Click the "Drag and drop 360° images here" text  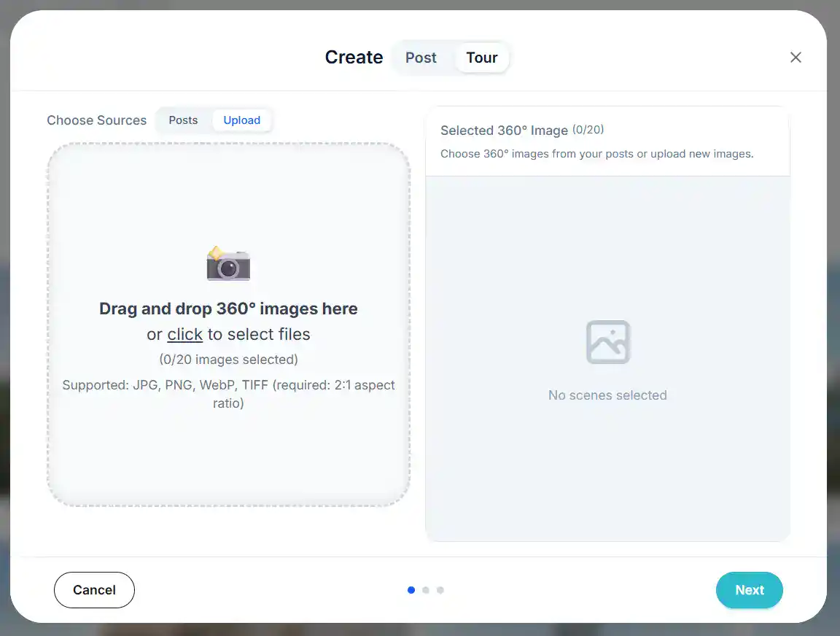pos(228,309)
